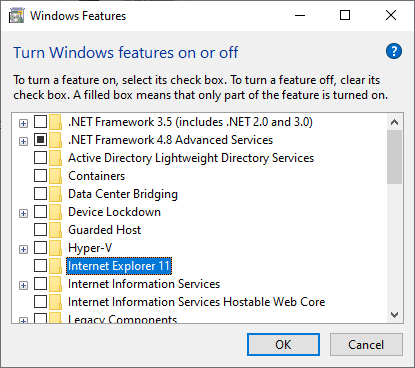Toggle .NET Framework 4.8 Advanced Services checkbox
This screenshot has height=368, width=415.
pos(40,140)
